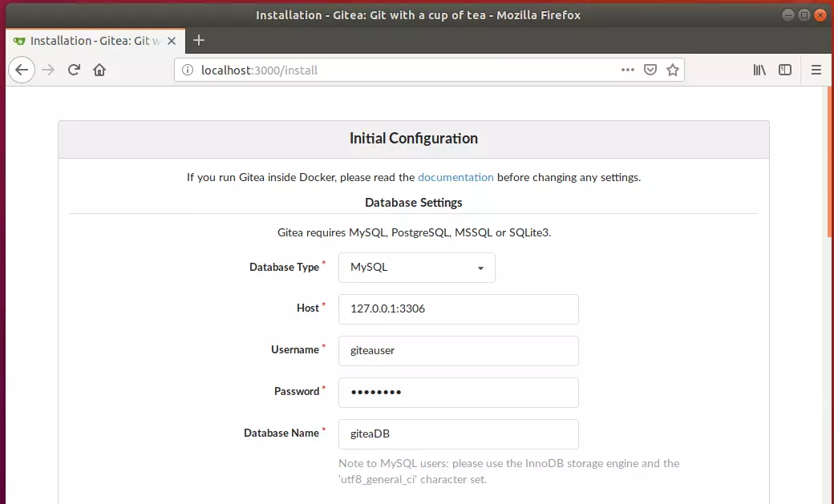Open the Library icon
Screen dimensions: 834x504
tap(759, 70)
